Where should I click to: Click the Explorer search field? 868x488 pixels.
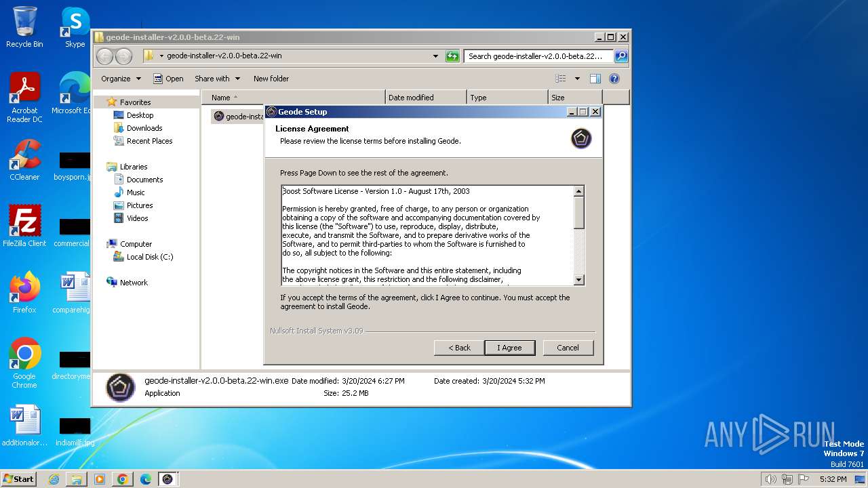(x=539, y=56)
